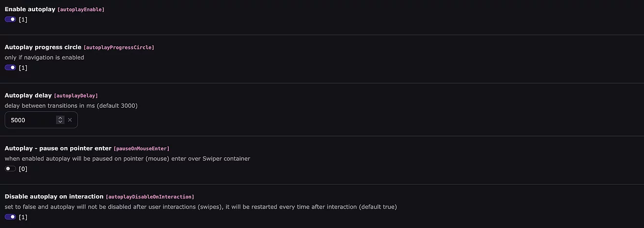The height and width of the screenshot is (228, 644).
Task: Click the "Autoplay delay" heading
Action: point(28,95)
